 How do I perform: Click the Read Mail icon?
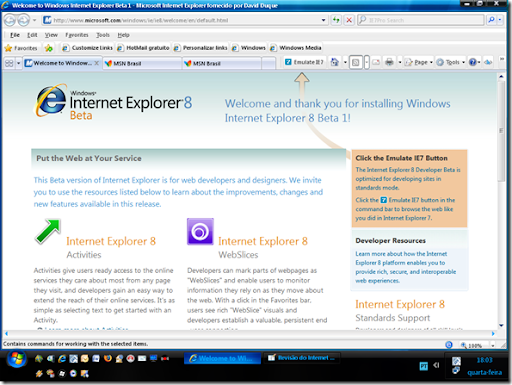376,62
